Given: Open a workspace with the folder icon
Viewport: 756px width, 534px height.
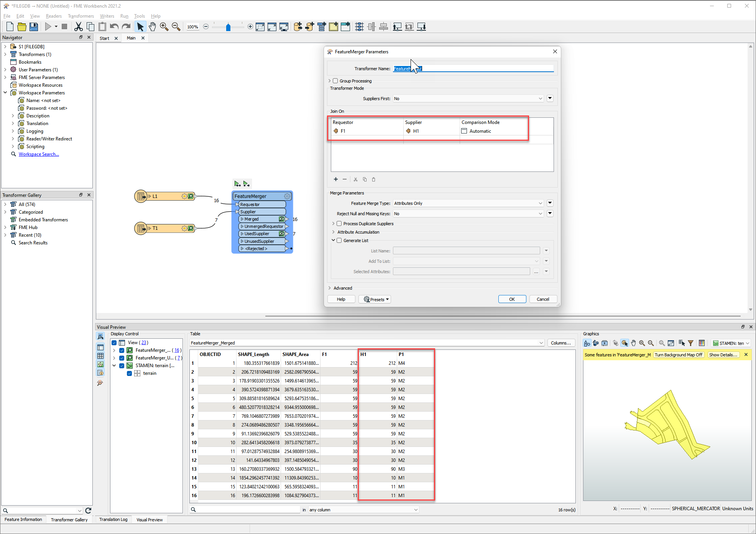Looking at the screenshot, I should 22,26.
